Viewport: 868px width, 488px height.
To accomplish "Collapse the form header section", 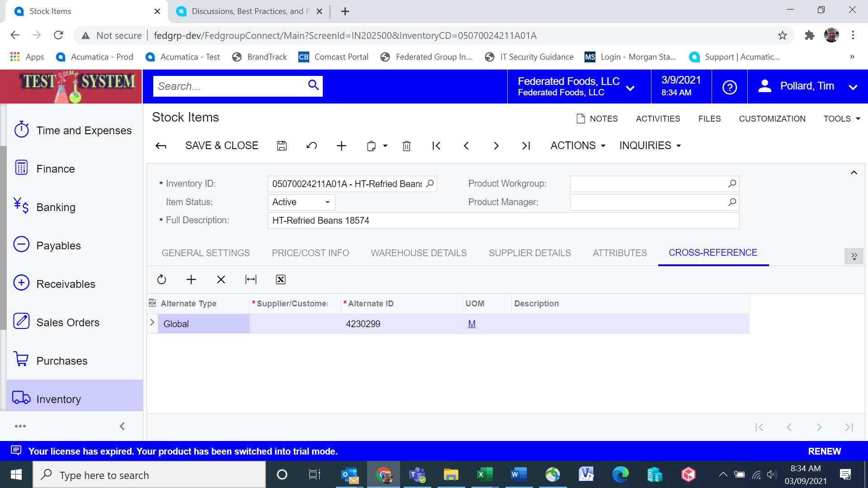I will [854, 173].
